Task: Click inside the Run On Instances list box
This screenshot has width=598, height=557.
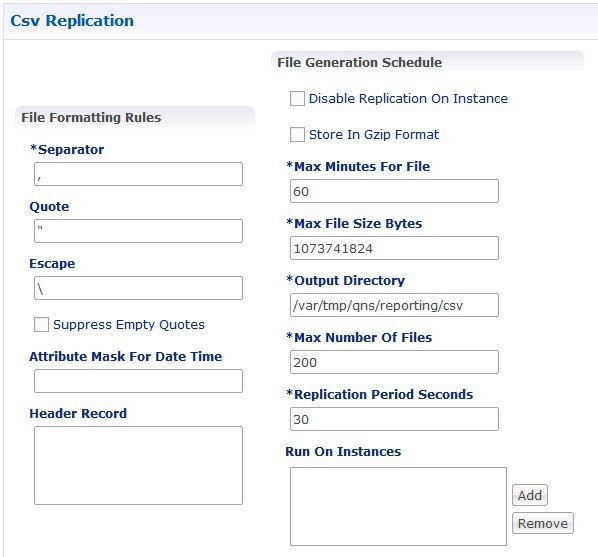Action: (x=398, y=507)
